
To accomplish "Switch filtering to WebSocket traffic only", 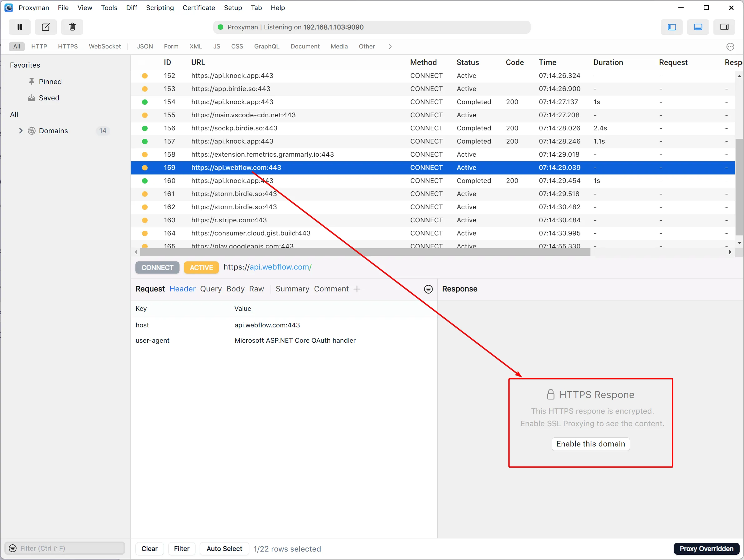I will tap(104, 46).
